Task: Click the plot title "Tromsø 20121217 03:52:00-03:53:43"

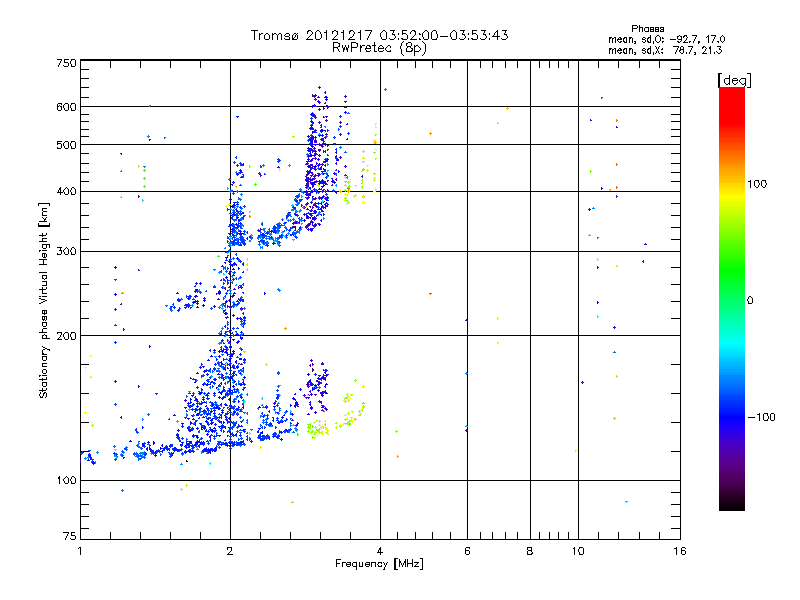Action: click(x=379, y=35)
